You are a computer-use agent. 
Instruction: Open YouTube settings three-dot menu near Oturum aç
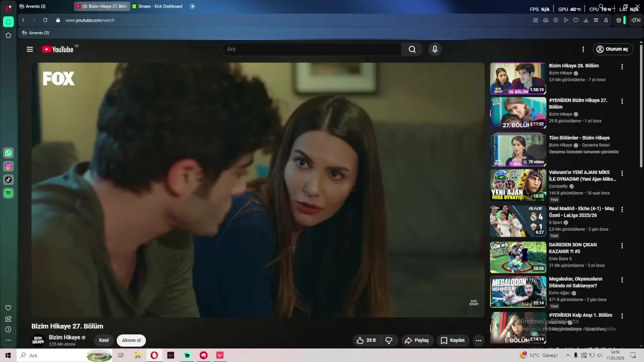point(583,49)
